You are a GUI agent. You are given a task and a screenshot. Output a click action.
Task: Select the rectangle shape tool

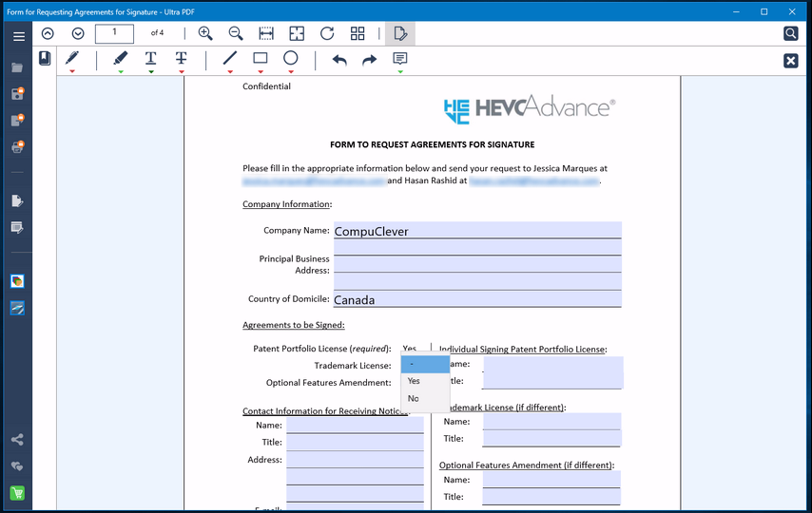click(x=261, y=57)
